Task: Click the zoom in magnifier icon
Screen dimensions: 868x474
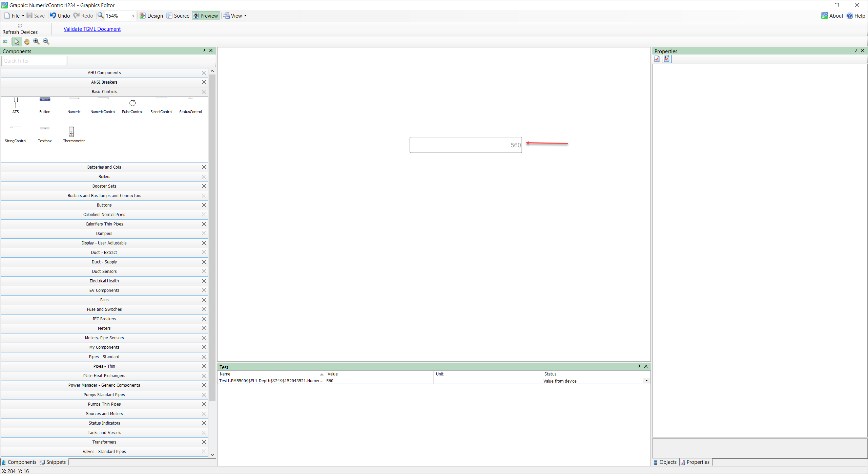Action: coord(36,41)
